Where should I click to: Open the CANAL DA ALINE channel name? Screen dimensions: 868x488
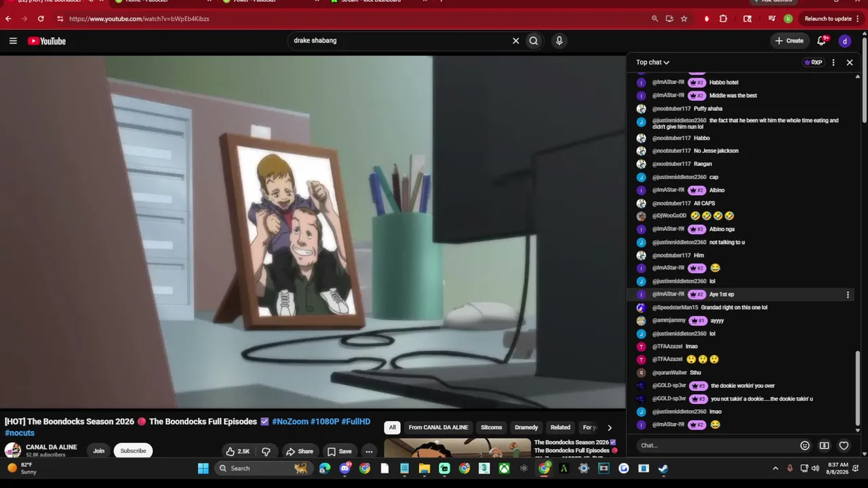(x=51, y=447)
